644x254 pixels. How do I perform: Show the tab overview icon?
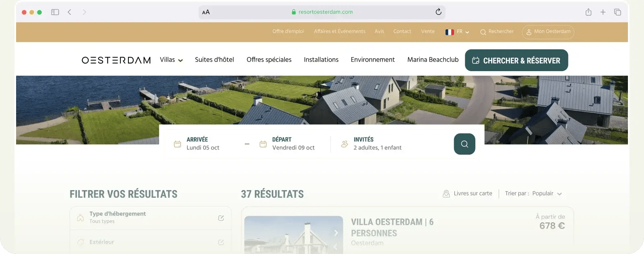(x=617, y=12)
